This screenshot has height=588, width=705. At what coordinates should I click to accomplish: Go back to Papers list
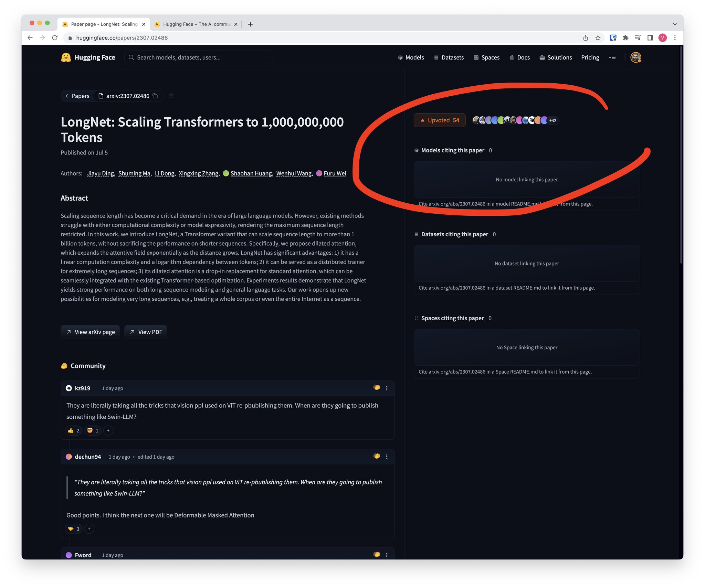pos(77,96)
